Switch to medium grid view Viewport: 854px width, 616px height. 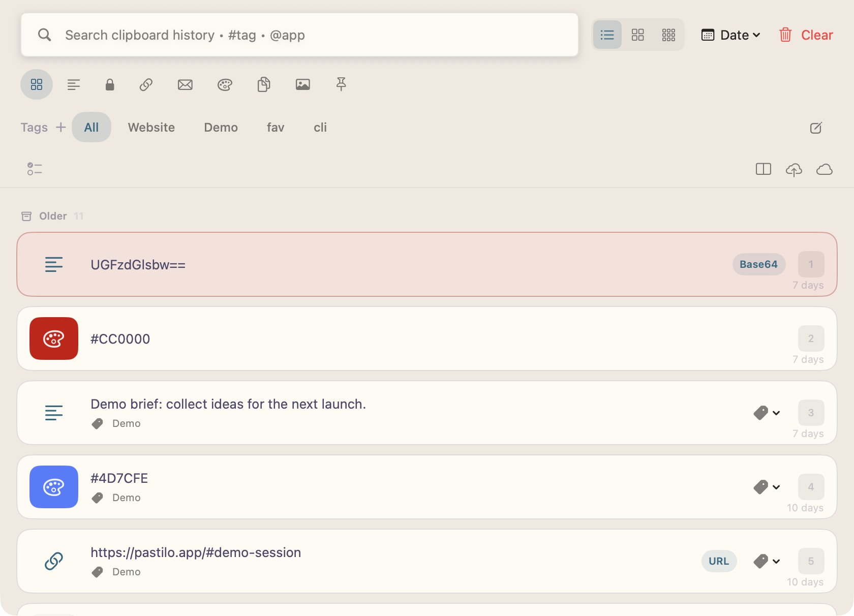637,35
